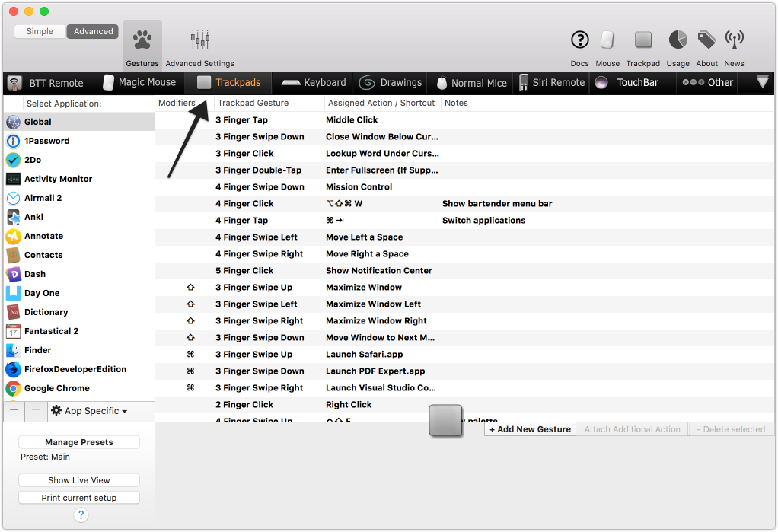This screenshot has height=532, width=778.
Task: Click the Finder app icon
Action: pyautogui.click(x=14, y=350)
